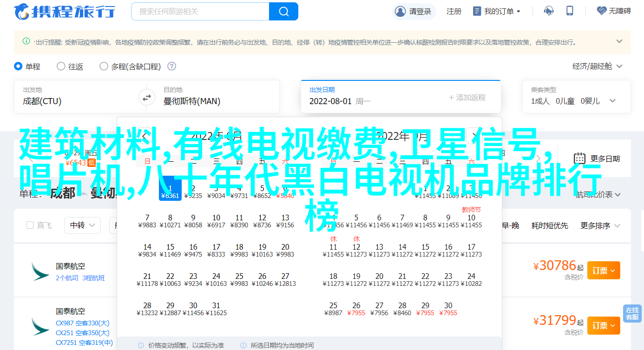The image size is (644, 350).
Task: Open the 乘客类型 passenger dropdown
Action: 576,97
